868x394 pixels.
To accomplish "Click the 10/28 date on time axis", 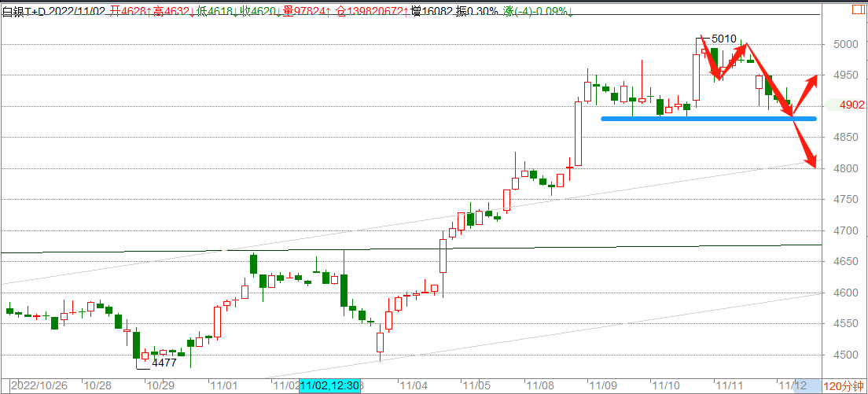I will click(96, 385).
